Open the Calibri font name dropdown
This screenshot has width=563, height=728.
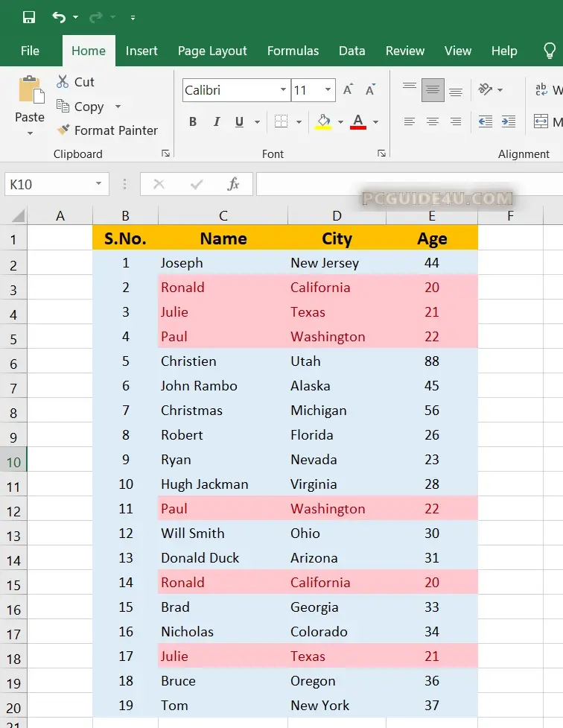pos(283,90)
